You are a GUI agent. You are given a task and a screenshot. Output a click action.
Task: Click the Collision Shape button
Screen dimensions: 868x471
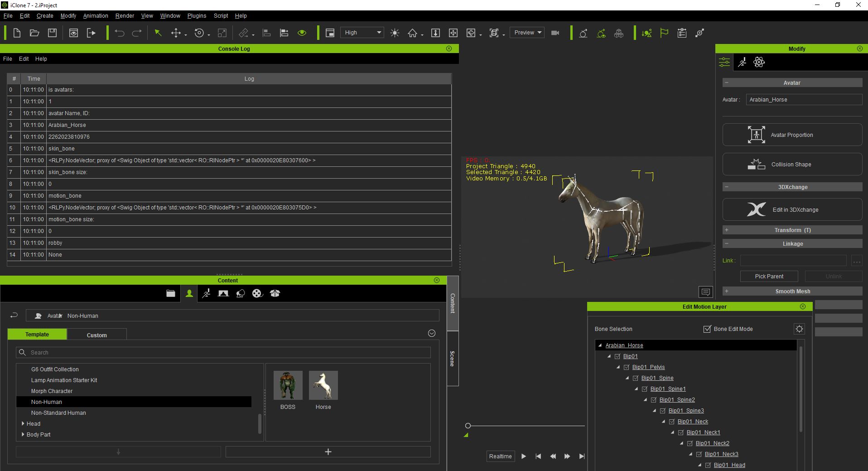792,164
